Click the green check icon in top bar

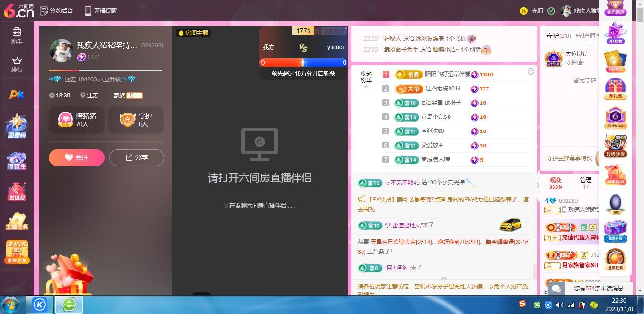[x=551, y=10]
